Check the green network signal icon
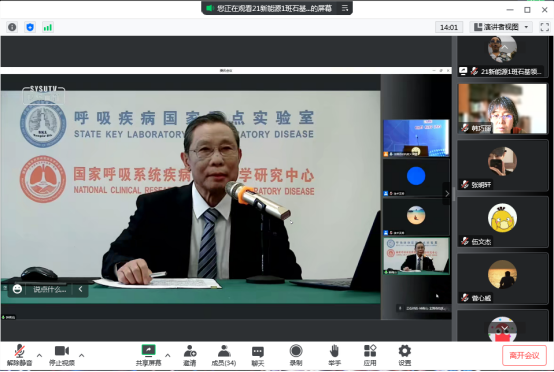 48,27
